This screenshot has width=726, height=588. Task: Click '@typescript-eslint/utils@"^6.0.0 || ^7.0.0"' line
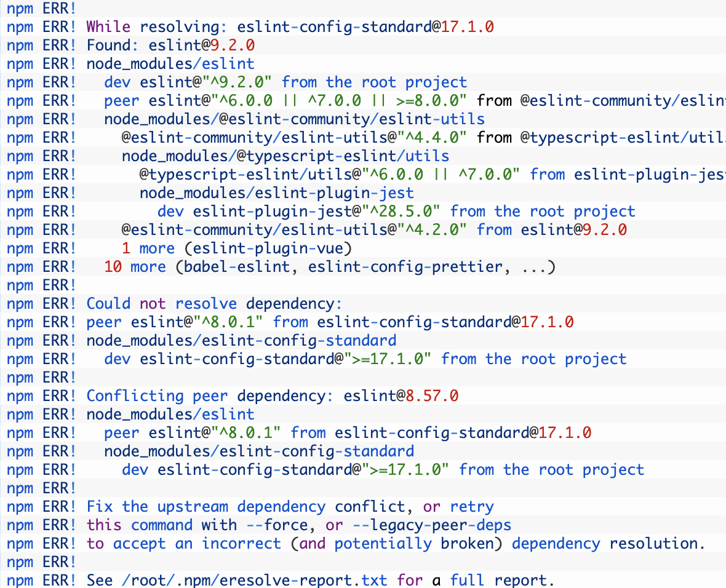point(433,175)
